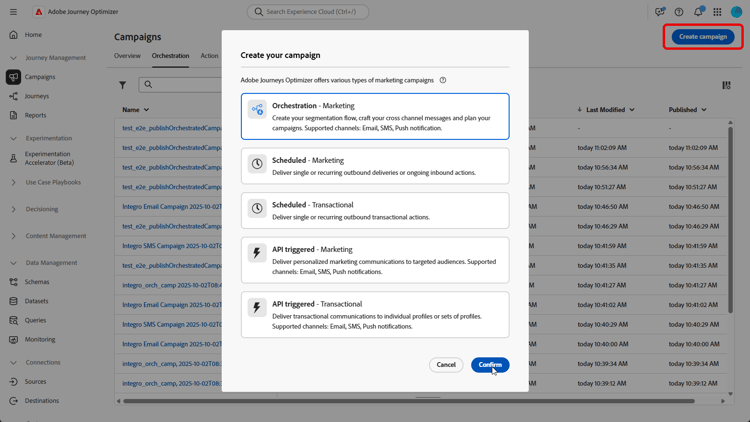750x422 pixels.
Task: Switch to the Overview tab
Action: coord(127,56)
